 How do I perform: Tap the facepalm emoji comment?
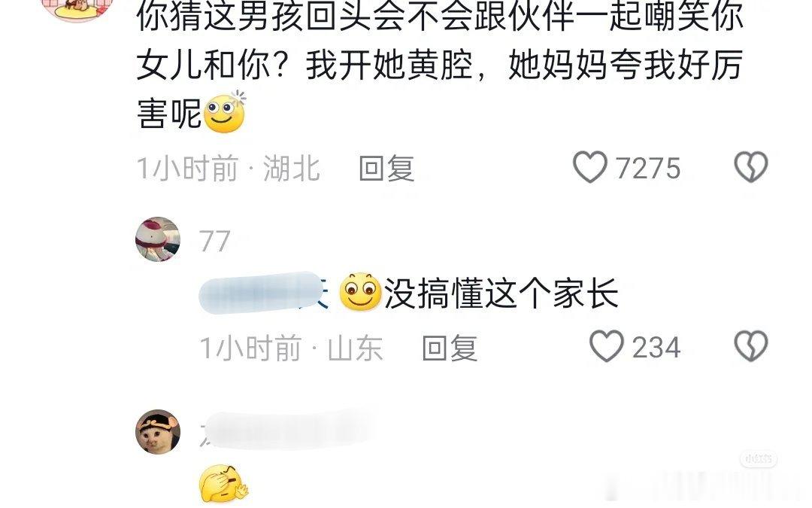tap(224, 484)
